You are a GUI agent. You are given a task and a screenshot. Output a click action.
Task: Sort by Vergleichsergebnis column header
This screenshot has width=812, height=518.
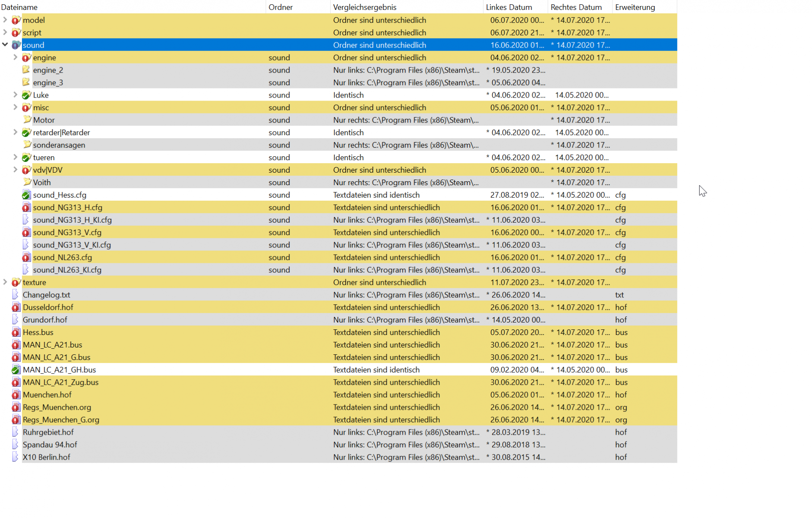[x=365, y=7]
